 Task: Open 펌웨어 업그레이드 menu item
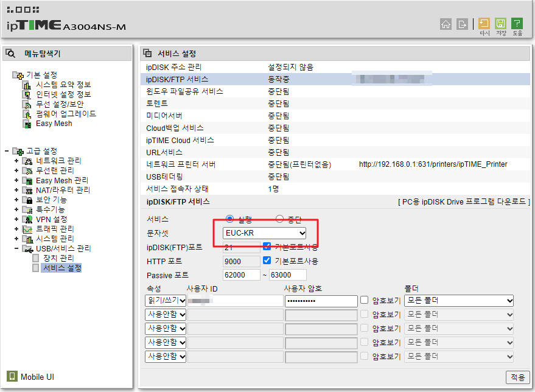pyautogui.click(x=66, y=114)
